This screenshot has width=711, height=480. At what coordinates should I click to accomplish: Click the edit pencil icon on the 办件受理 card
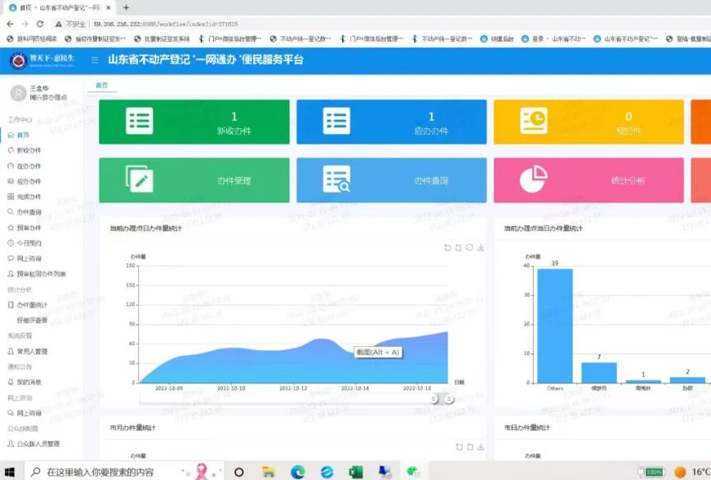pos(139,179)
